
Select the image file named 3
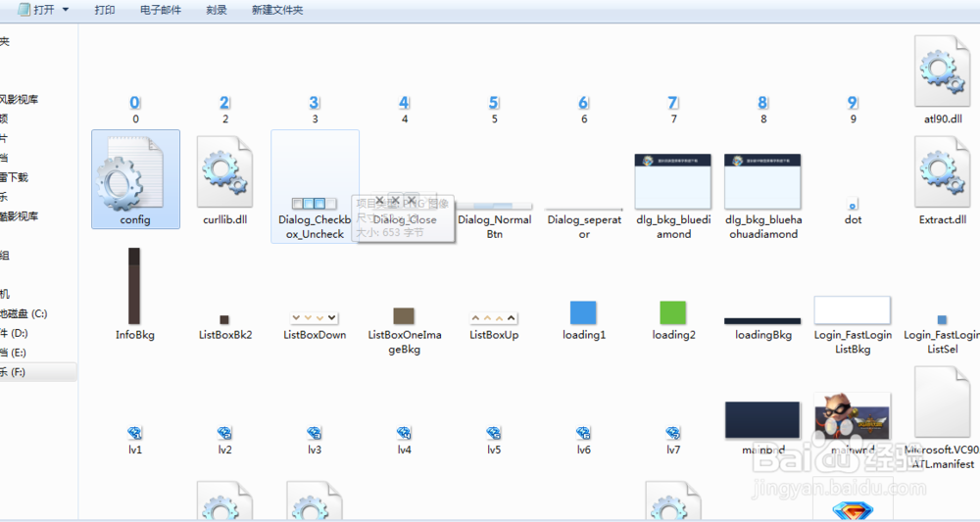tap(315, 103)
